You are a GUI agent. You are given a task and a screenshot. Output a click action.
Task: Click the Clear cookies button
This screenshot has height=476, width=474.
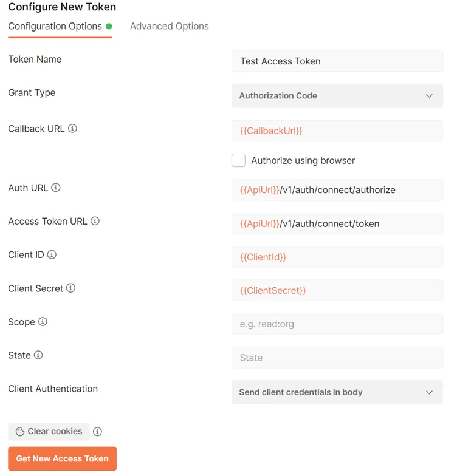(49, 432)
